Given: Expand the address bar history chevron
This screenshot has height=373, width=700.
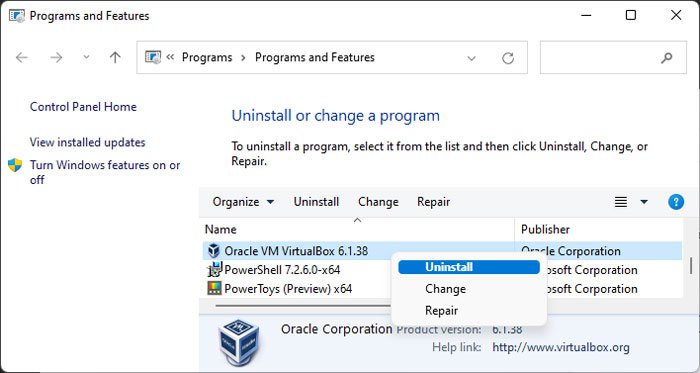Looking at the screenshot, I should pos(471,58).
